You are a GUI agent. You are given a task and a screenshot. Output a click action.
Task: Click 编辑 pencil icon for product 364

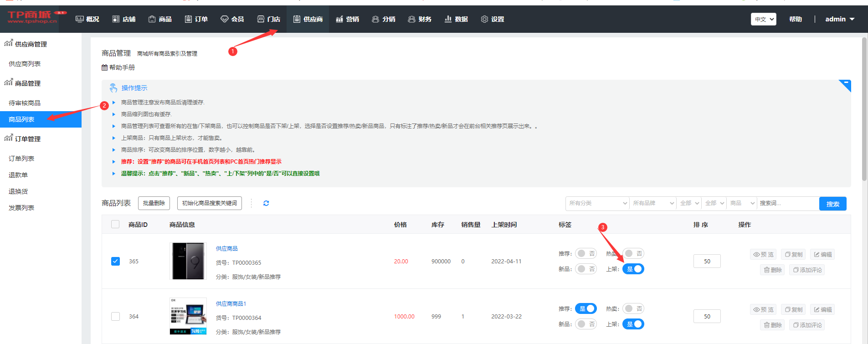(817, 310)
